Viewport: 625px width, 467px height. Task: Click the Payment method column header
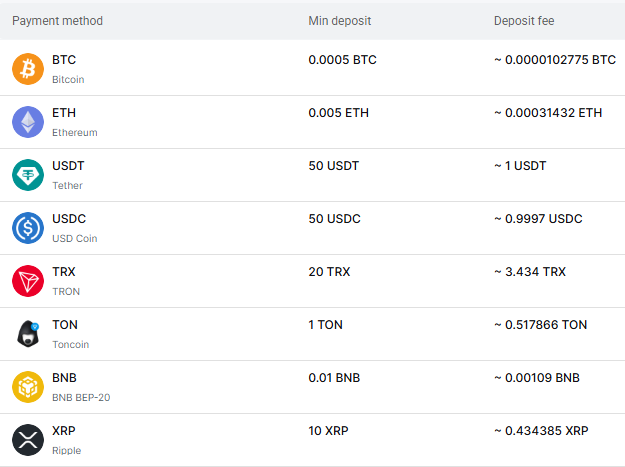pyautogui.click(x=57, y=21)
